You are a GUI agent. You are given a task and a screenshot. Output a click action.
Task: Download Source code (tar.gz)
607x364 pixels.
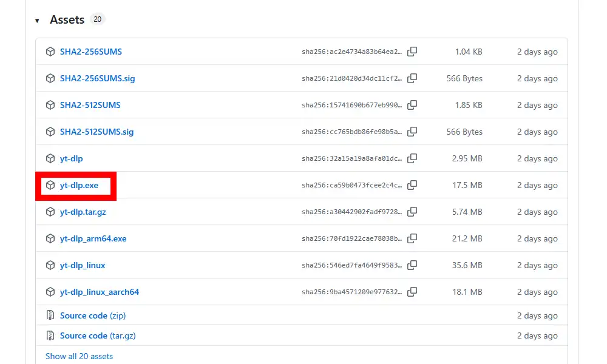tap(98, 335)
